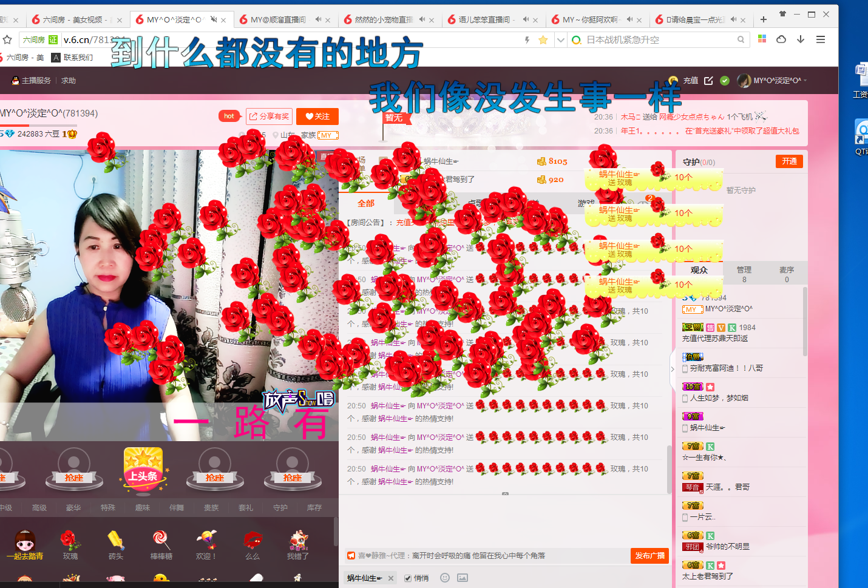This screenshot has width=868, height=588.
Task: Select the 么么 lips gift
Action: click(253, 544)
